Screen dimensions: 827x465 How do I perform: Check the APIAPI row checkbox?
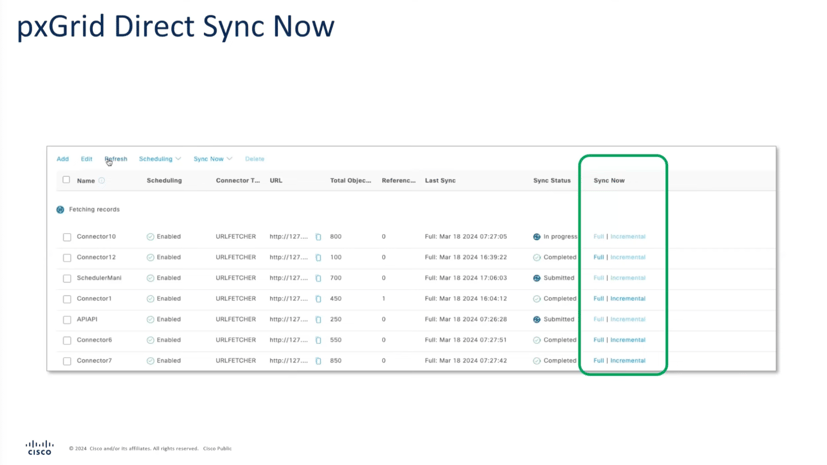pyautogui.click(x=67, y=320)
